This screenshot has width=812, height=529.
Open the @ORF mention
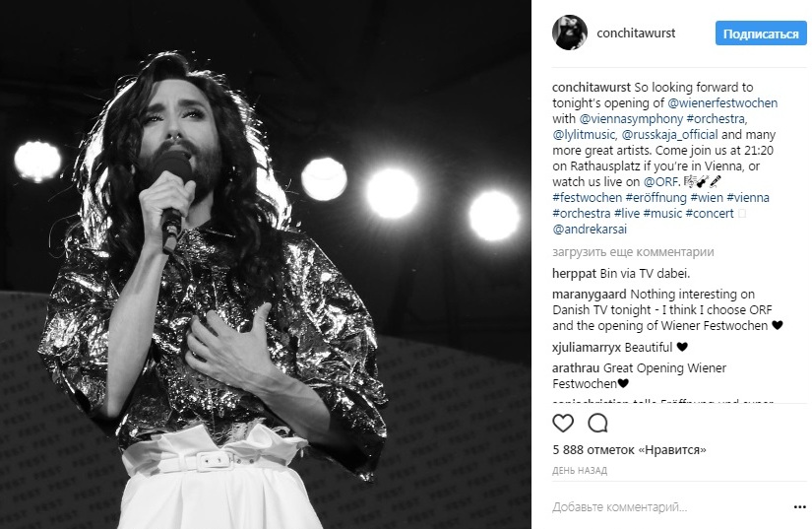[x=660, y=182]
